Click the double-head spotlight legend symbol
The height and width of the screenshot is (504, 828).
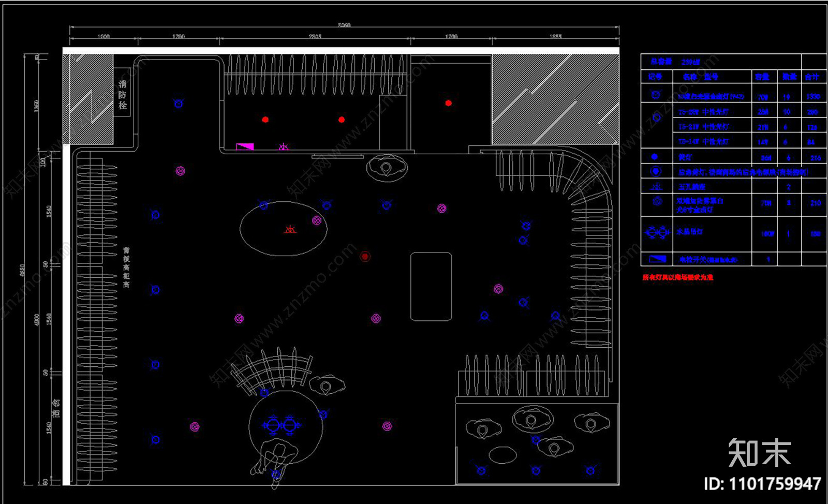[657, 201]
